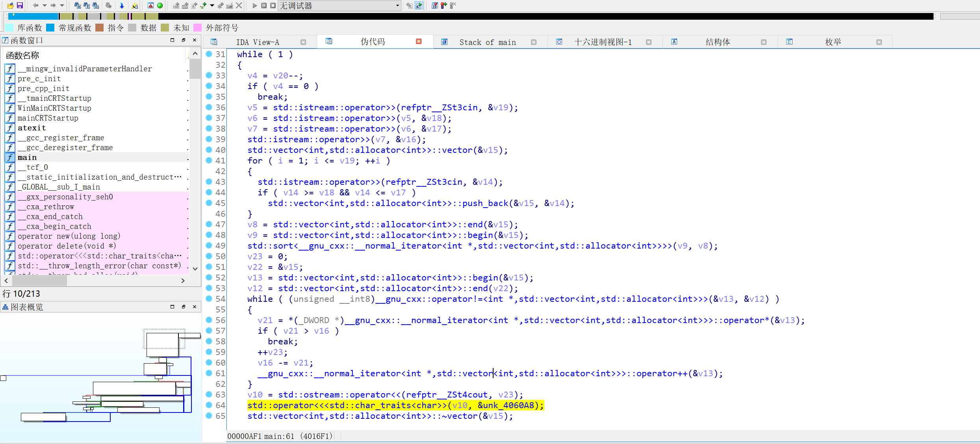Open the forward navigation history dropdown arrow
The width and height of the screenshot is (980, 444).
62,6
